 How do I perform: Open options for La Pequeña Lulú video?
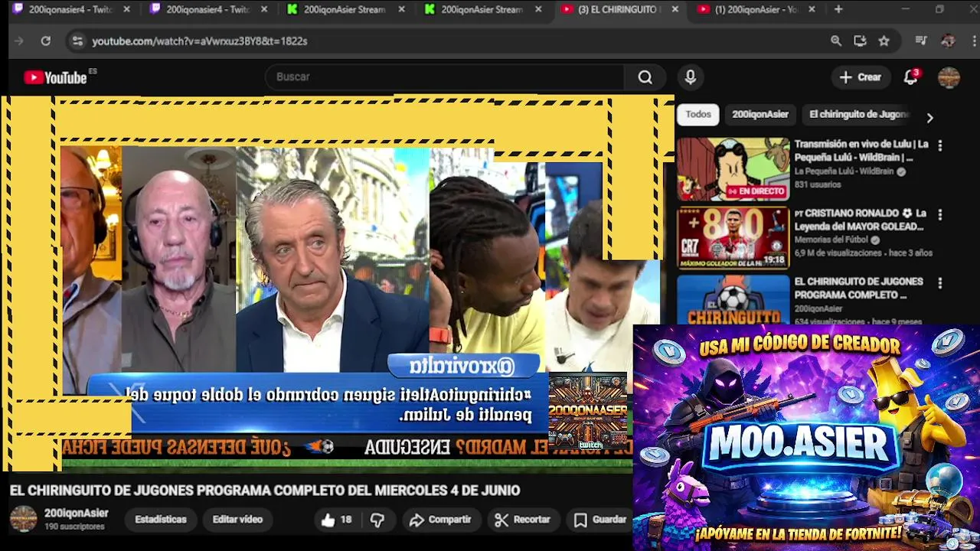[939, 145]
